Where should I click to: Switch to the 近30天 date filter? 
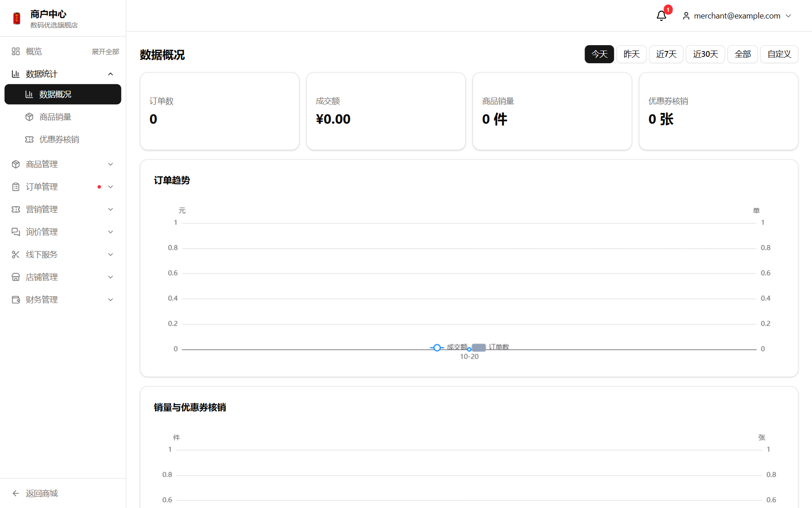coord(706,54)
